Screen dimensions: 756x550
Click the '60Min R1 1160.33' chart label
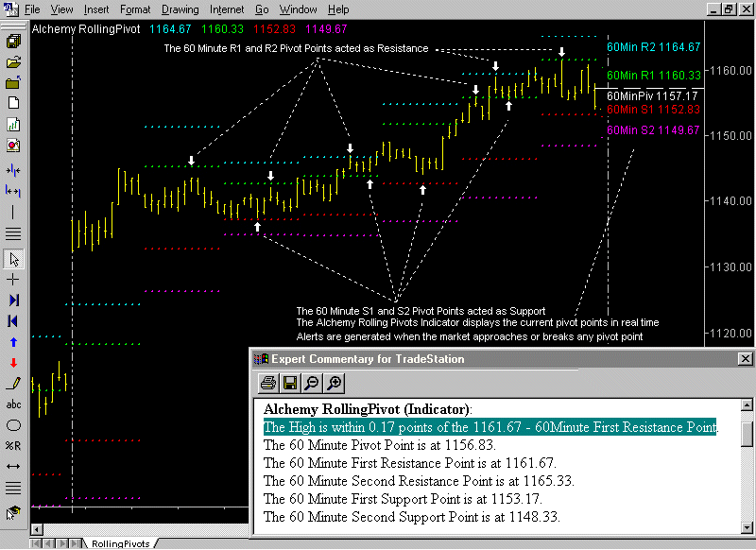coord(653,76)
